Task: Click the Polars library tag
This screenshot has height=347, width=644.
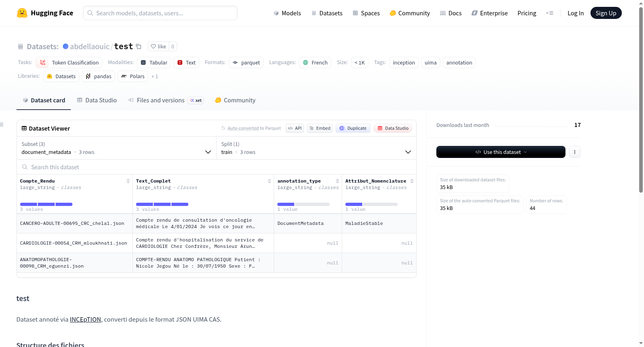Action: [133, 76]
